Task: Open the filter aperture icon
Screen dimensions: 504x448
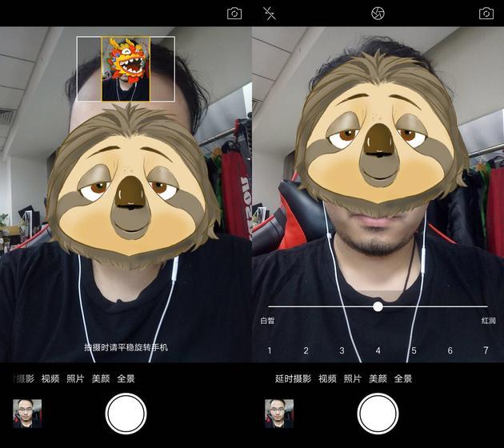Action: pyautogui.click(x=378, y=14)
